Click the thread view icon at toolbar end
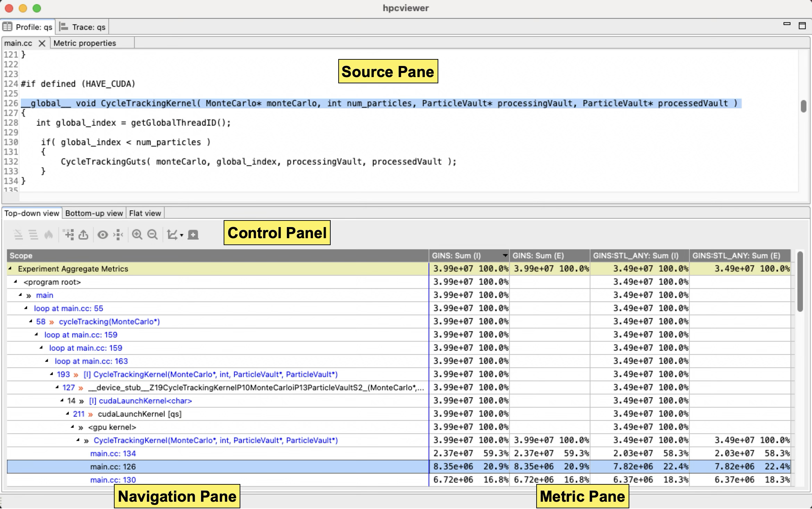The height and width of the screenshot is (509, 812). (x=193, y=235)
